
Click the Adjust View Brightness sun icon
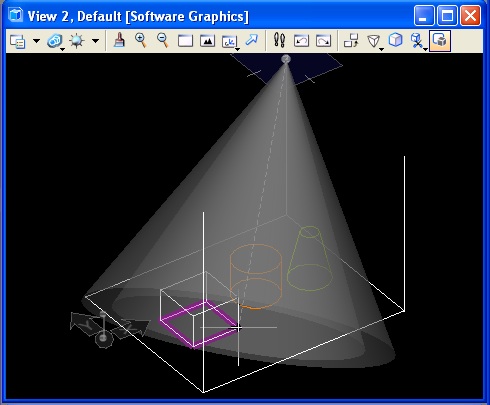77,41
